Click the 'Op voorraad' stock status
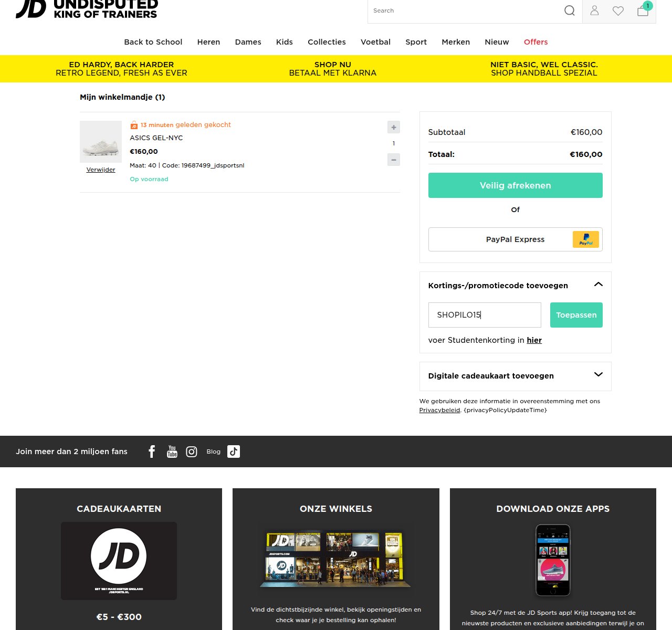 149,179
